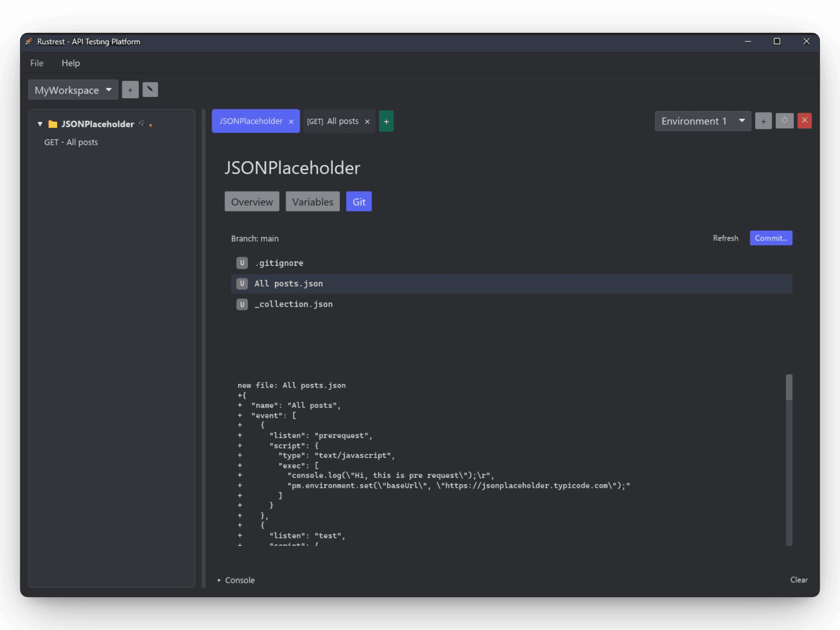
Task: Open the Environment 1 dropdown
Action: (703, 121)
